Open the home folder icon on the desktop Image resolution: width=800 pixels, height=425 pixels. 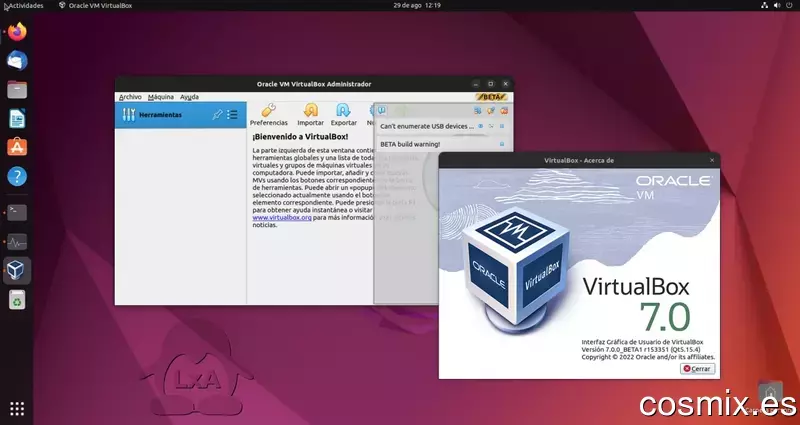(x=770, y=392)
